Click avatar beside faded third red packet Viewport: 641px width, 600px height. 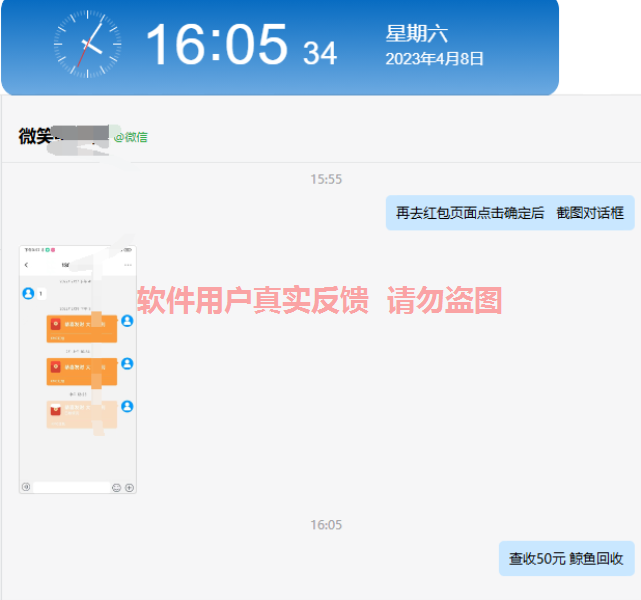pyautogui.click(x=127, y=407)
